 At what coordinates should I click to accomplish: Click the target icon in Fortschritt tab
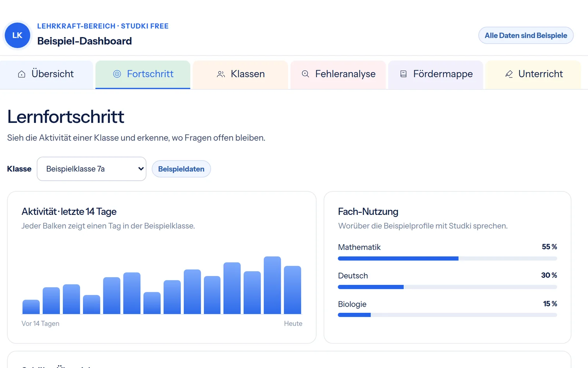point(117,74)
